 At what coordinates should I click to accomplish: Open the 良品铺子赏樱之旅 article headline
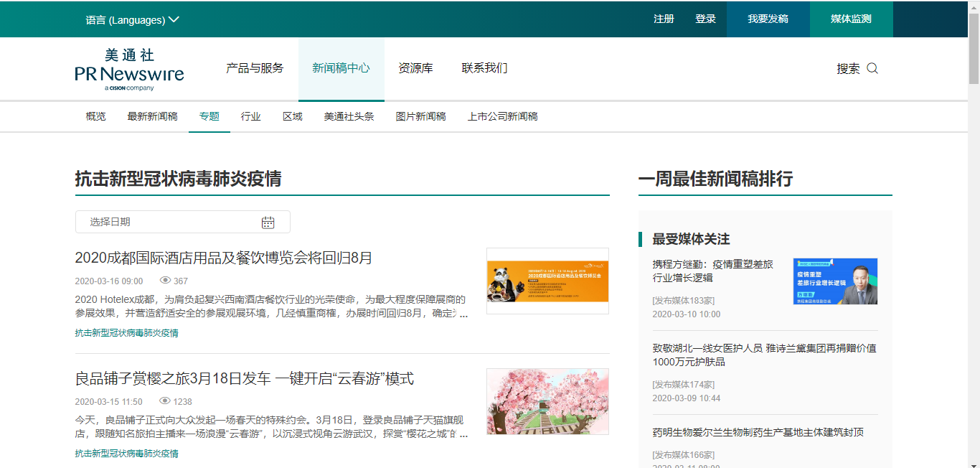245,378
